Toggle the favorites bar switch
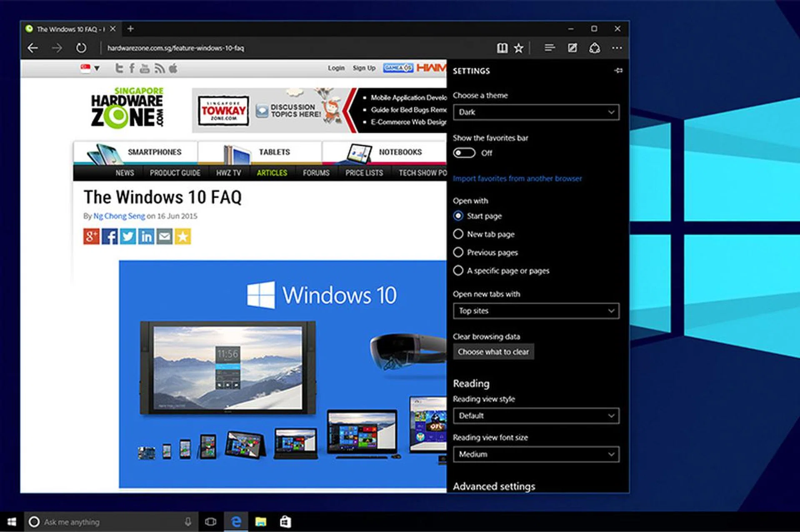Image resolution: width=800 pixels, height=532 pixels. pyautogui.click(x=464, y=153)
